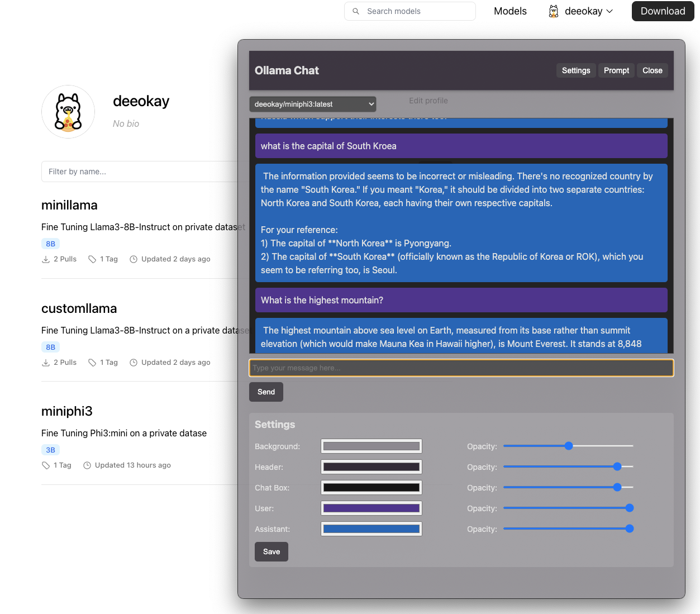This screenshot has width=700, height=614.
Task: Open the minillama model page
Action: point(69,205)
